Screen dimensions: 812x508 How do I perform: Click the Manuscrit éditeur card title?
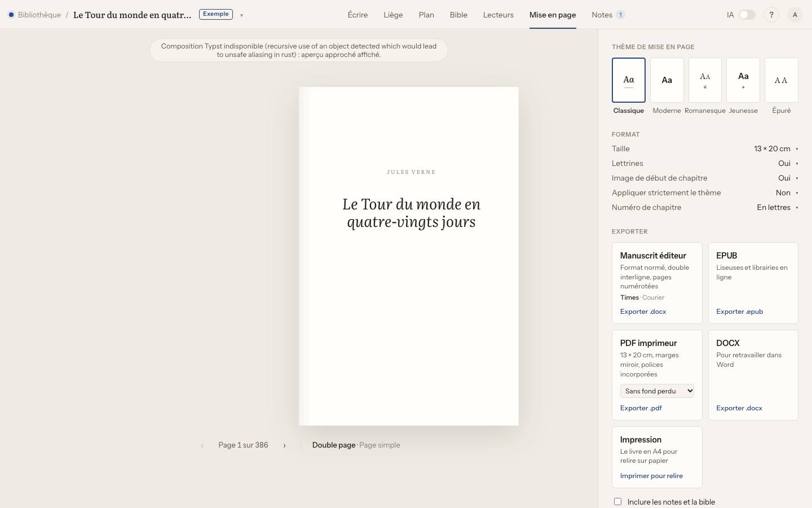(x=653, y=256)
